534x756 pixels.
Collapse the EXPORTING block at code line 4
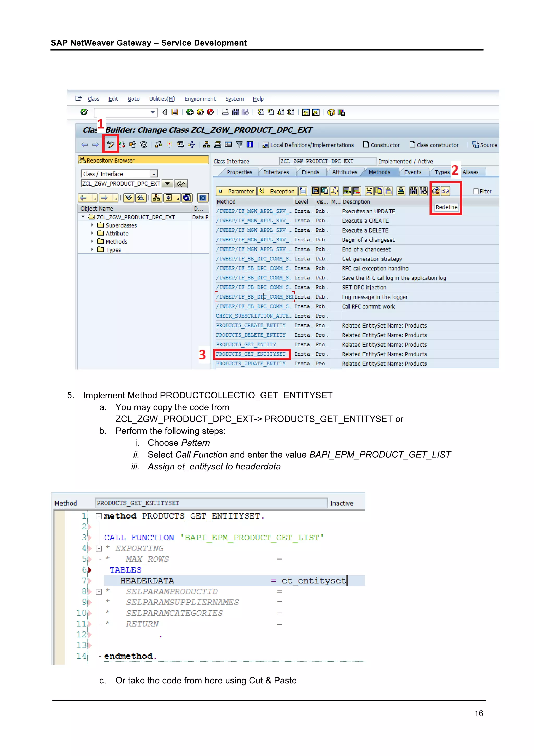(x=99, y=549)
